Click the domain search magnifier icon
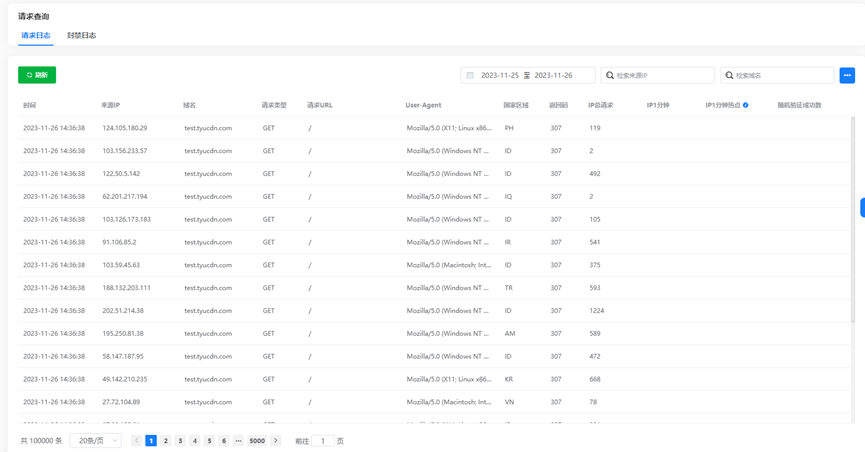Viewport: 865px width, 452px height. point(729,75)
